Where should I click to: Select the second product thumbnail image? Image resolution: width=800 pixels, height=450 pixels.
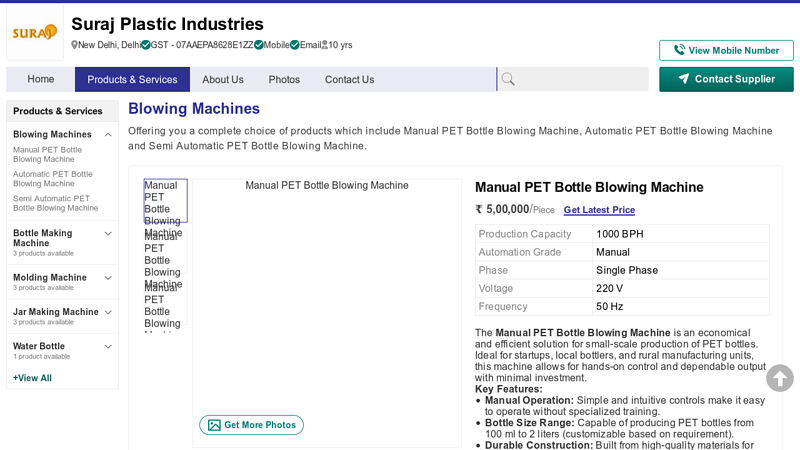165,252
